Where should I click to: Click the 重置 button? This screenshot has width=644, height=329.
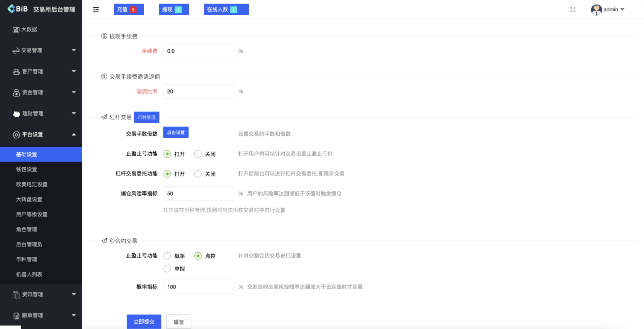(179, 322)
